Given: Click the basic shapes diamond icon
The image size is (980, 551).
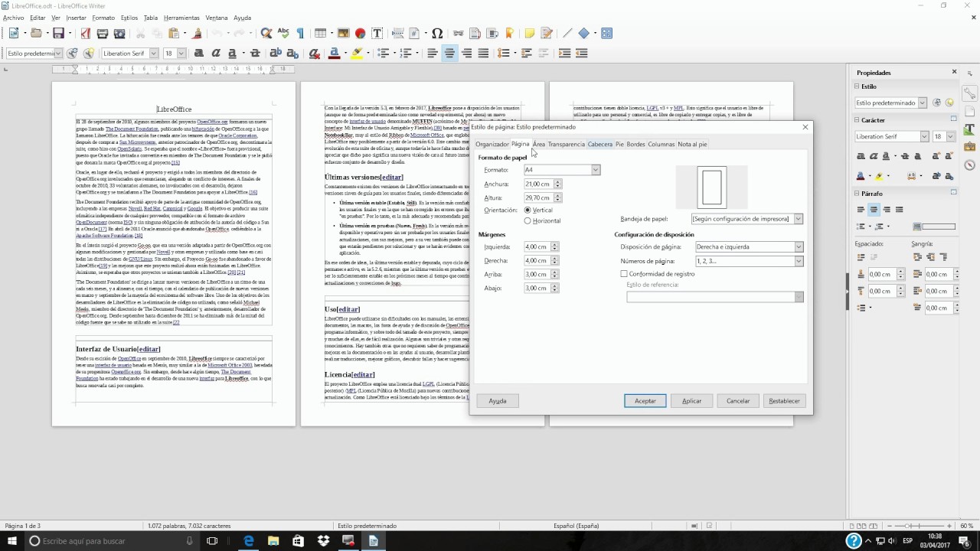Looking at the screenshot, I should (583, 34).
